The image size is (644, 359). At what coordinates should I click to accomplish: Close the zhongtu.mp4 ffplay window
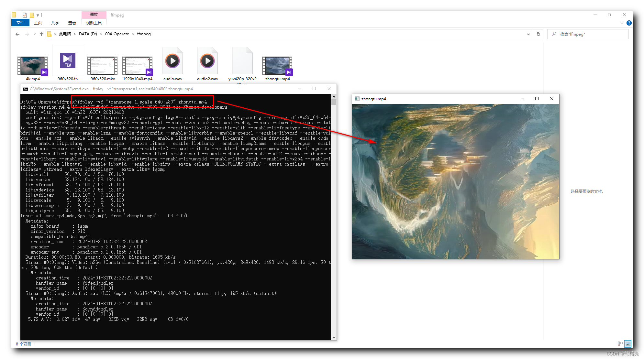[x=552, y=99]
